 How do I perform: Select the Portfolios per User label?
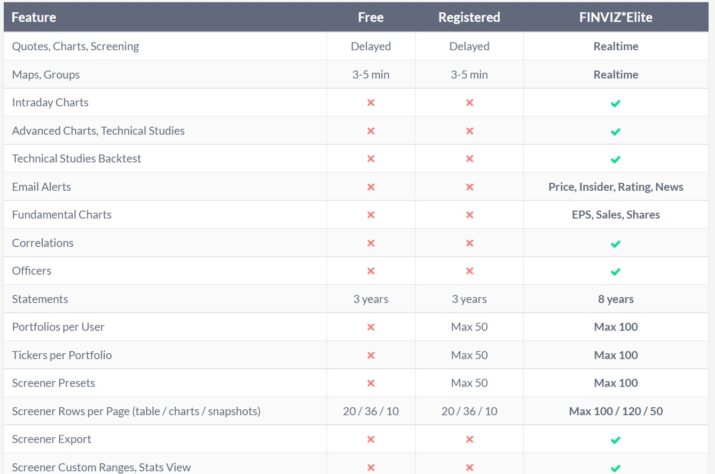[x=58, y=327]
